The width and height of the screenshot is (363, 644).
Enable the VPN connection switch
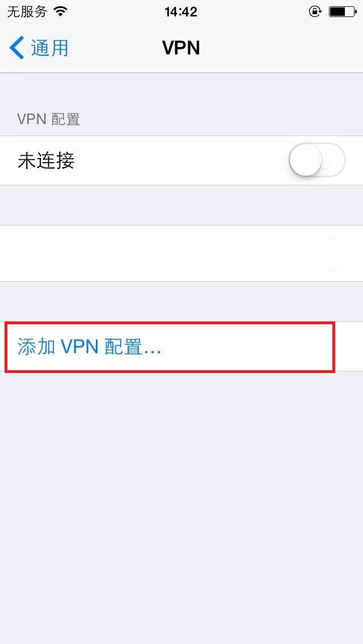click(x=316, y=160)
